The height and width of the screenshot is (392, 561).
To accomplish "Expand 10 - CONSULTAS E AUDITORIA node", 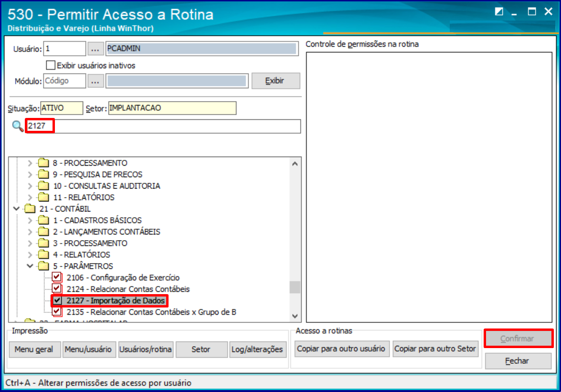I will tap(30, 186).
